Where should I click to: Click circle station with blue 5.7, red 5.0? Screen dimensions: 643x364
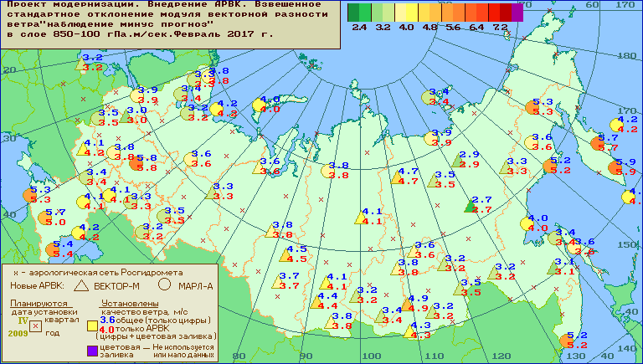[44, 218]
